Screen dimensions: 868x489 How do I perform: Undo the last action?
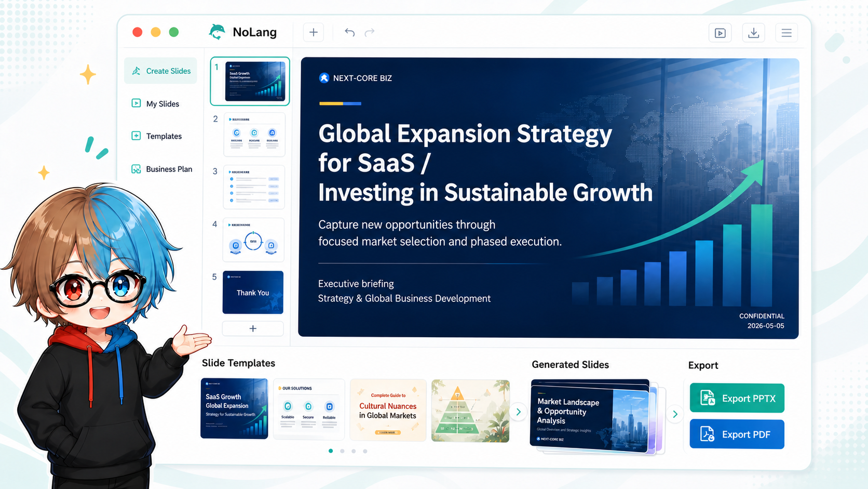point(350,32)
